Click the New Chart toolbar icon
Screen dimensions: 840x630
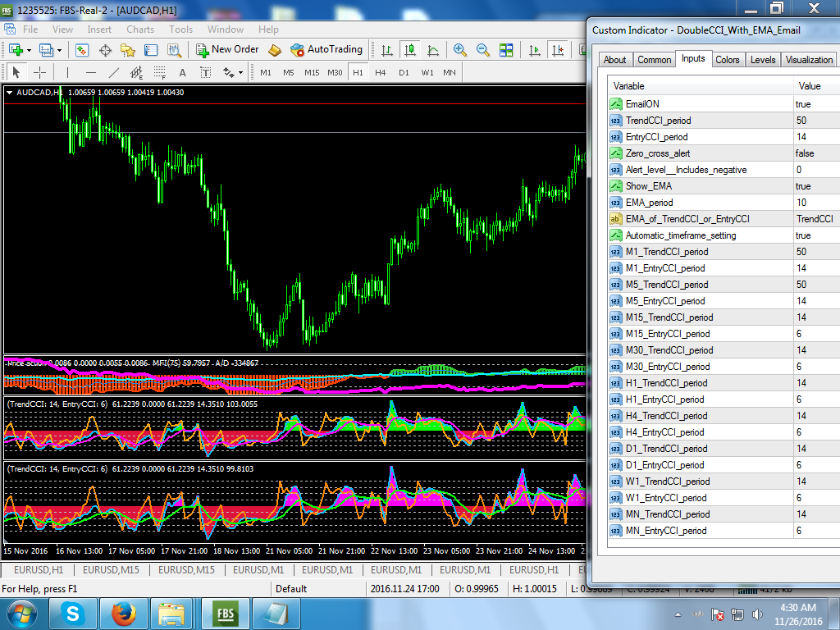(16, 50)
